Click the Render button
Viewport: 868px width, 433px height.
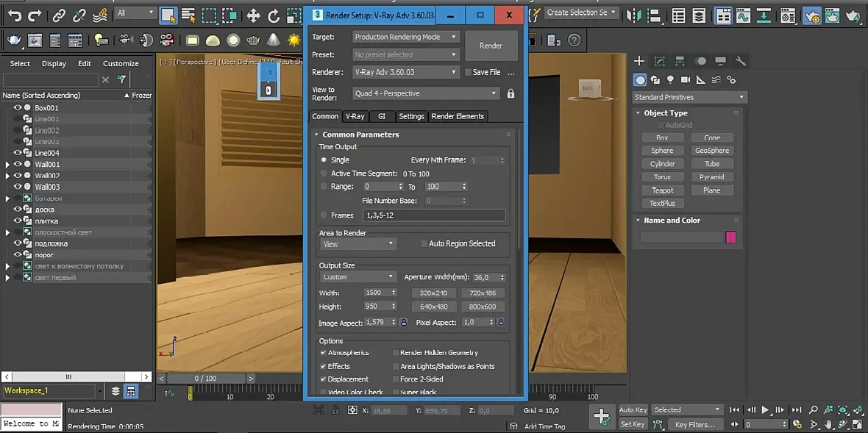coord(491,46)
